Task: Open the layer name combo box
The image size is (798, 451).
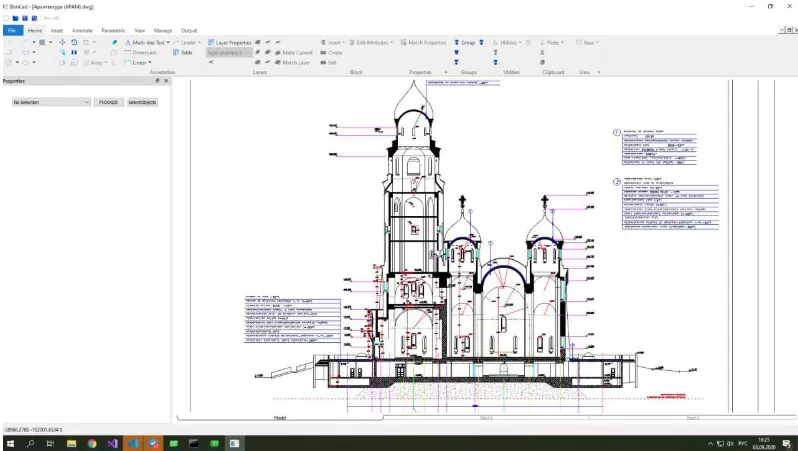Action: pos(229,52)
